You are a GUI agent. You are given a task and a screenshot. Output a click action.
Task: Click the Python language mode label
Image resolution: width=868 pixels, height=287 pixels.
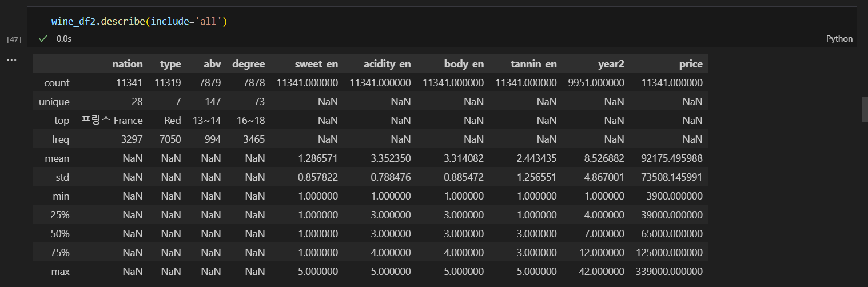(839, 39)
